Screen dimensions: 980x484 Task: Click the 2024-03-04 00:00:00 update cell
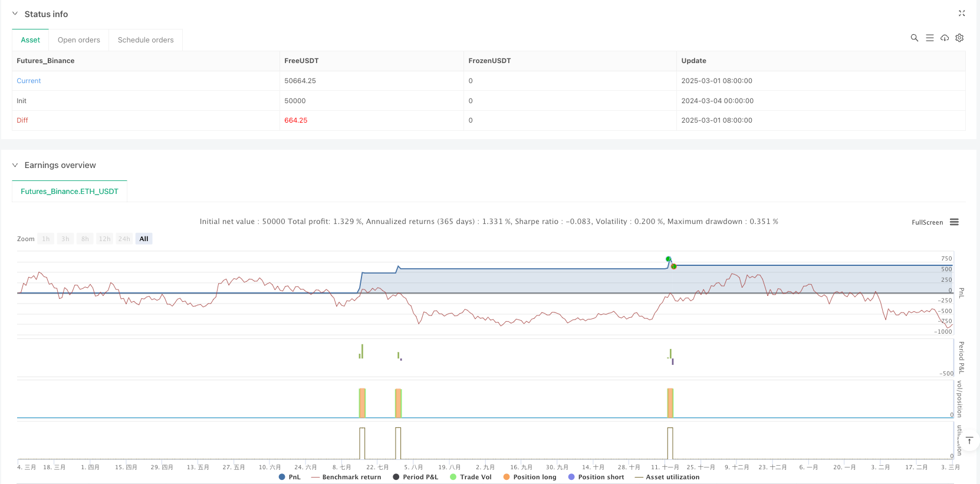tap(717, 101)
